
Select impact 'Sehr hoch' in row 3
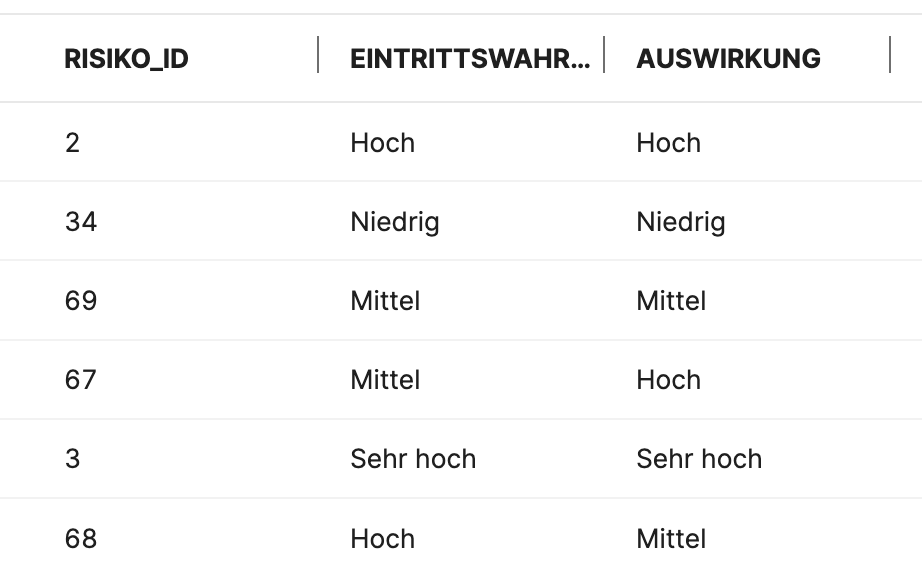click(699, 459)
